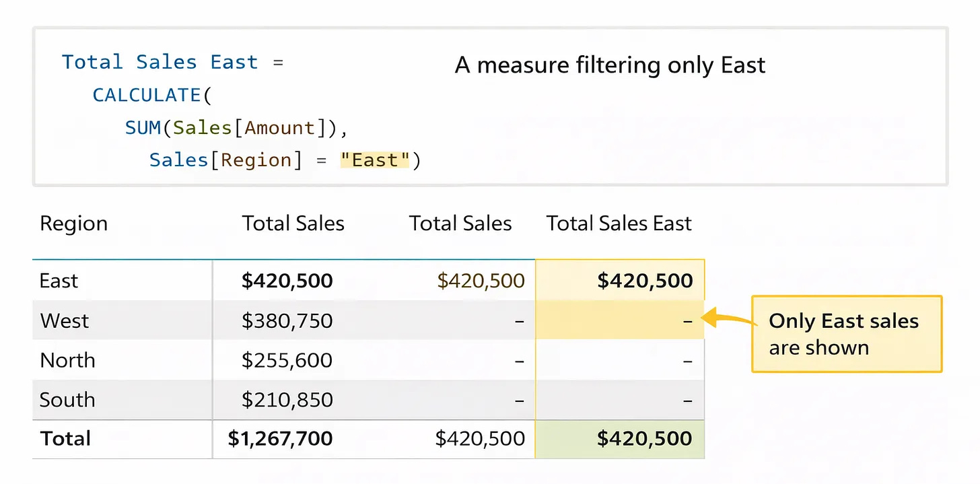Select the North row dash under Total Sales East
Image resolution: width=980 pixels, height=484 pixels.
(x=687, y=361)
